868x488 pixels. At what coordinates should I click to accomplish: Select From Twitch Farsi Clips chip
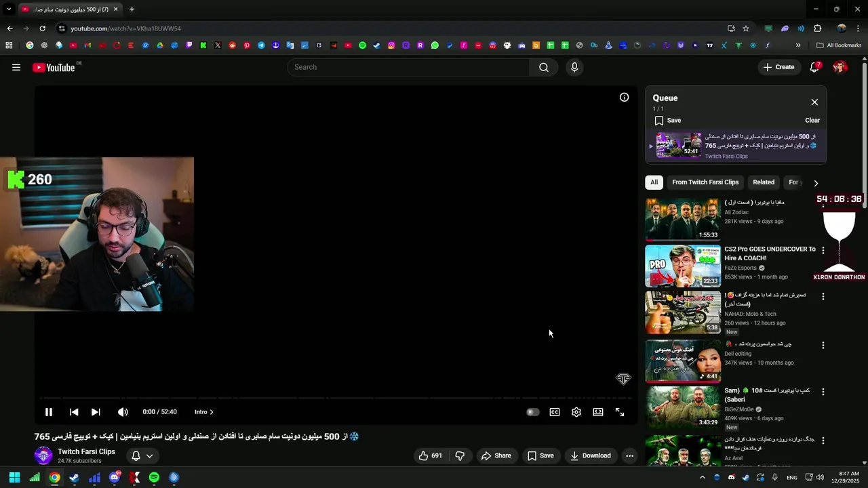[x=705, y=182]
